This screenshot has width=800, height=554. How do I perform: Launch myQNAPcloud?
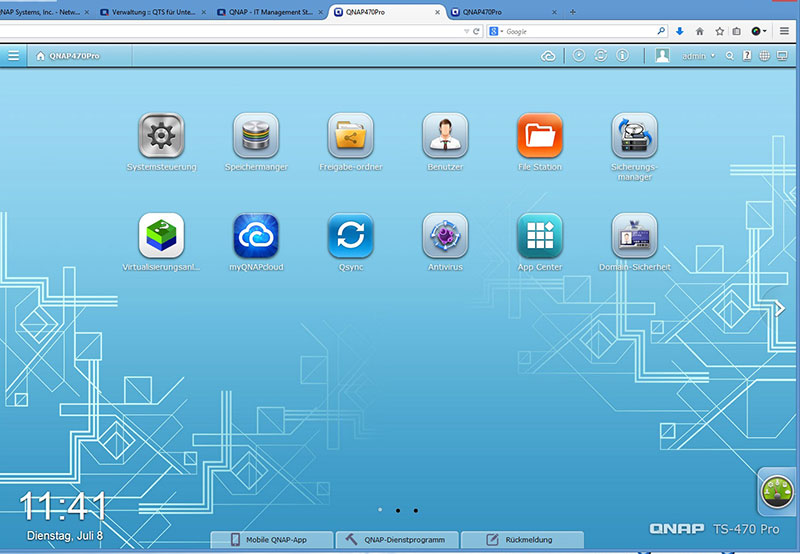point(256,236)
